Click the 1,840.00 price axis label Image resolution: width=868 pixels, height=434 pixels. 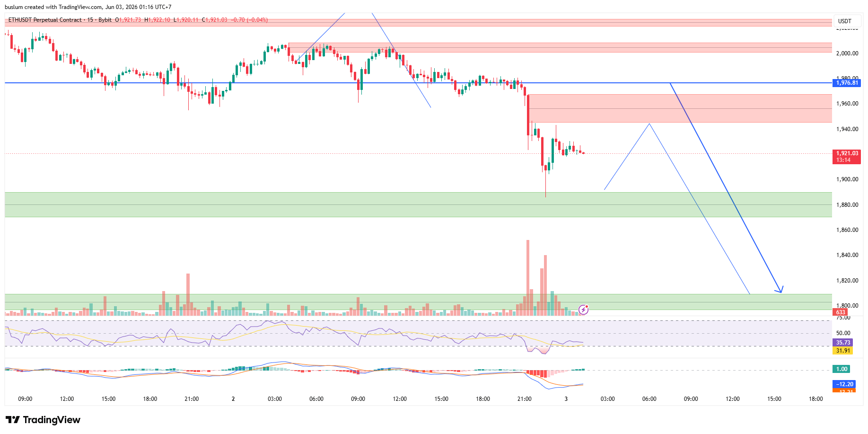point(847,255)
